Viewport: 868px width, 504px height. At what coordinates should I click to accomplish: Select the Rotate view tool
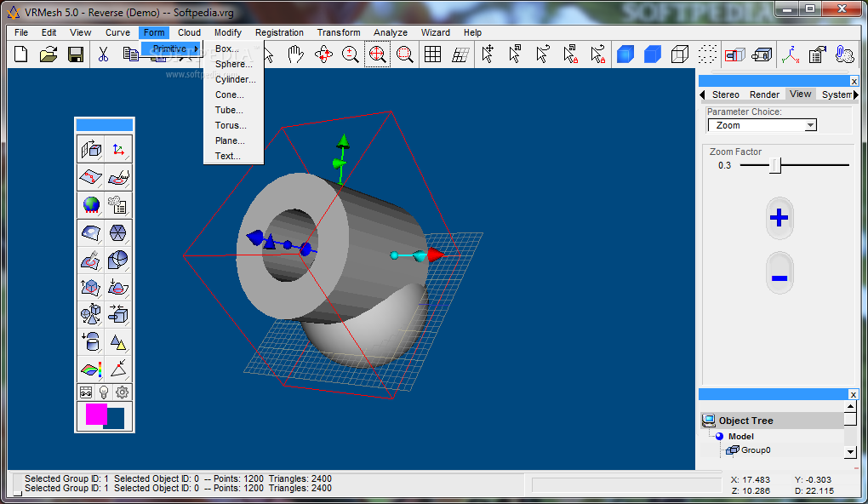coord(323,54)
